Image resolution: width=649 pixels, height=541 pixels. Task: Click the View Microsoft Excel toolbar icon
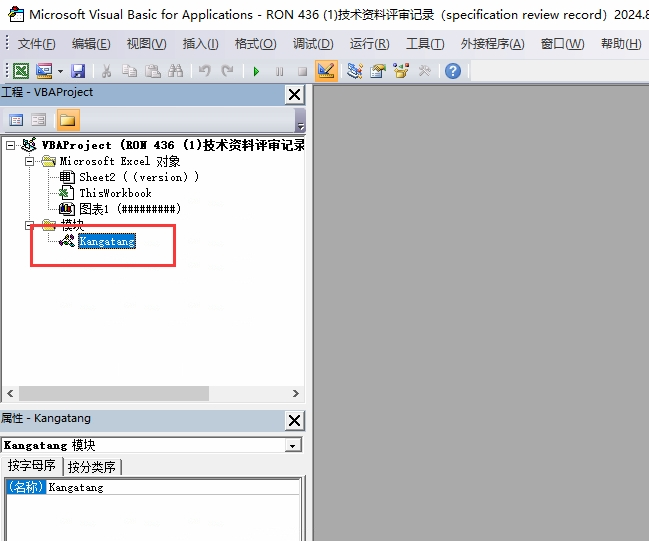21,71
